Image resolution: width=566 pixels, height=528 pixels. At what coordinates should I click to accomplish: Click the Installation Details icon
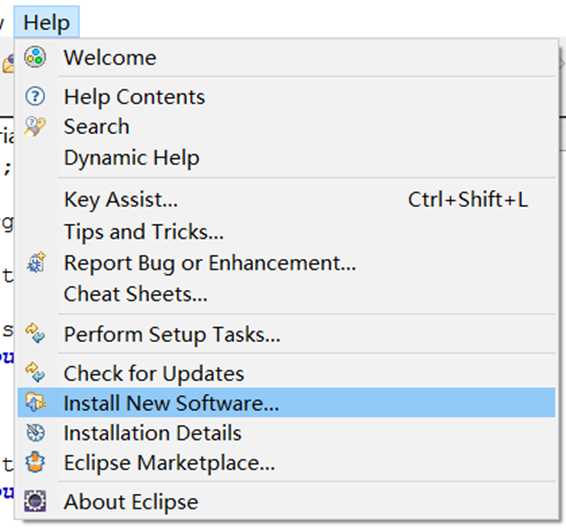(35, 432)
